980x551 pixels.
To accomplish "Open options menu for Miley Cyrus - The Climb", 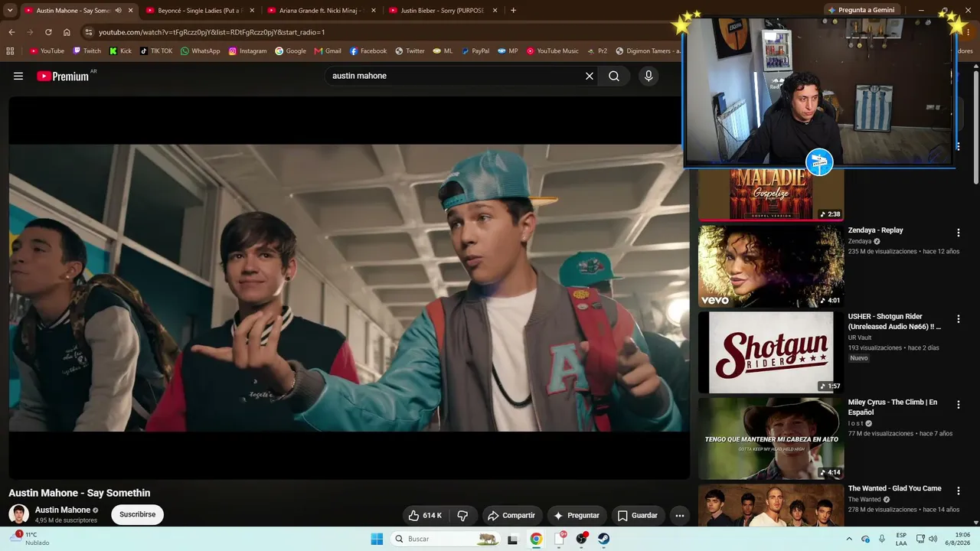I will 958,405.
